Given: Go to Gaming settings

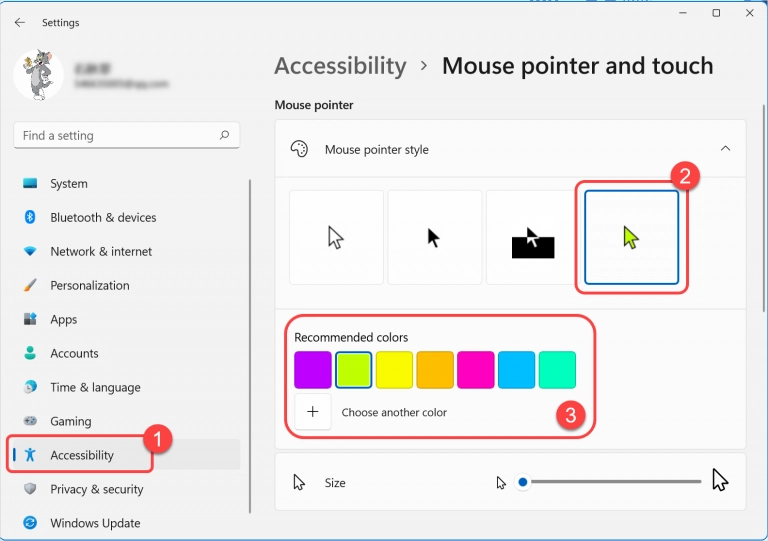Looking at the screenshot, I should 126,421.
